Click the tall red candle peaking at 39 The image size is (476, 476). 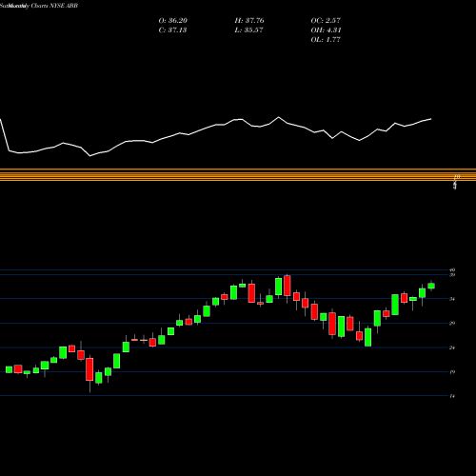288,286
